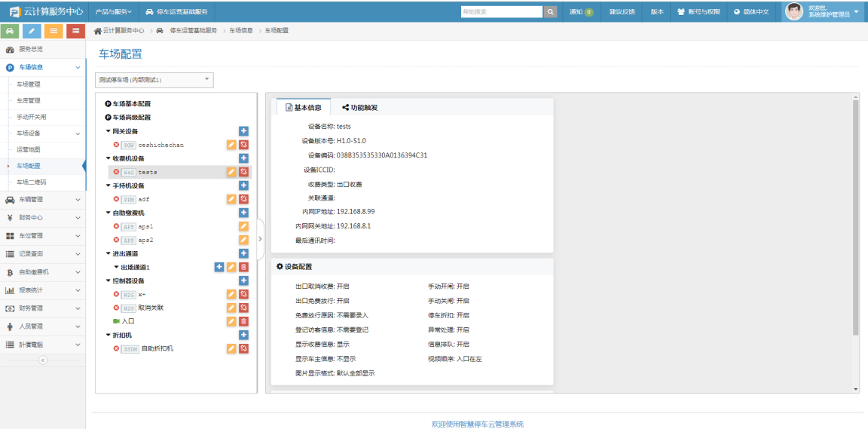Screen dimensions: 868x429
Task: Collapse the 网关设备 tree node
Action: click(108, 131)
